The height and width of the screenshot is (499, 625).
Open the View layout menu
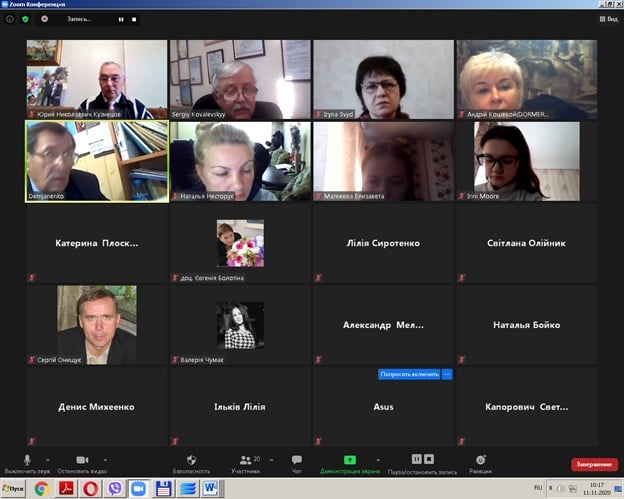609,19
